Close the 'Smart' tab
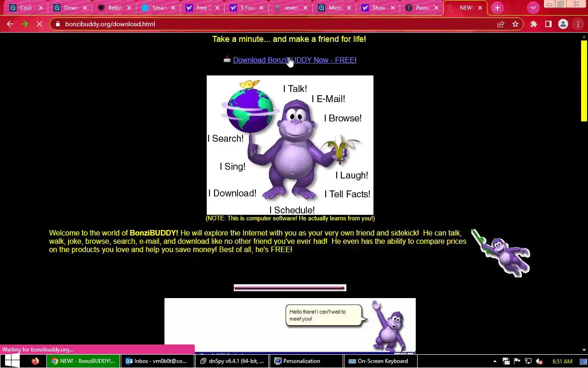 click(x=173, y=8)
